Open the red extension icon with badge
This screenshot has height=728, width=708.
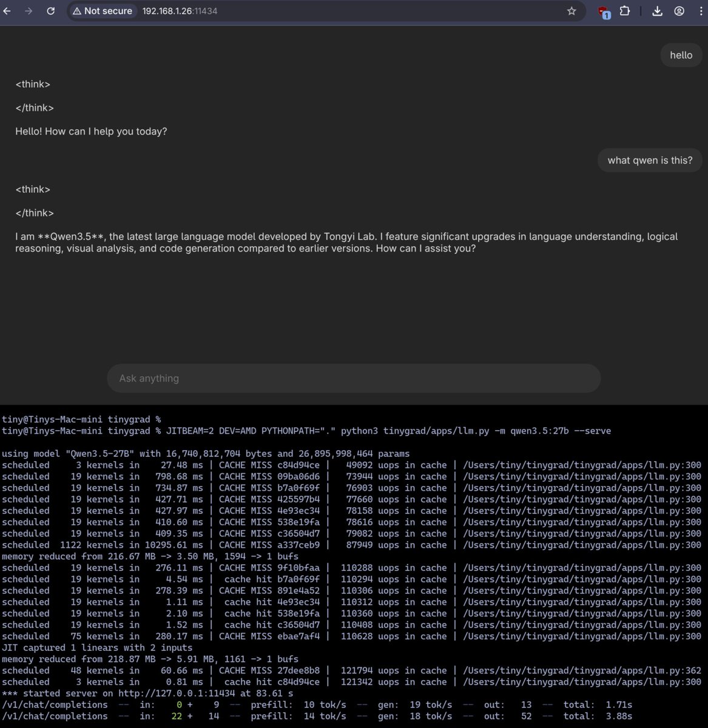click(604, 12)
